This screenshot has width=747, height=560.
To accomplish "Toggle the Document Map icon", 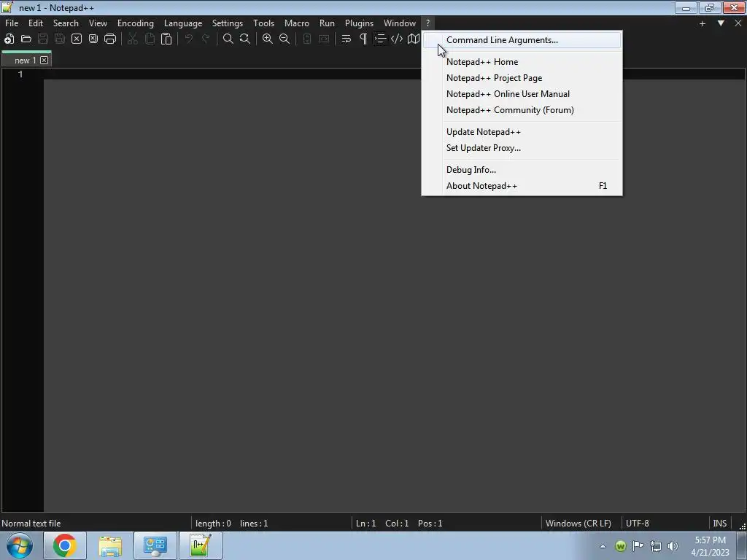I will (x=414, y=39).
